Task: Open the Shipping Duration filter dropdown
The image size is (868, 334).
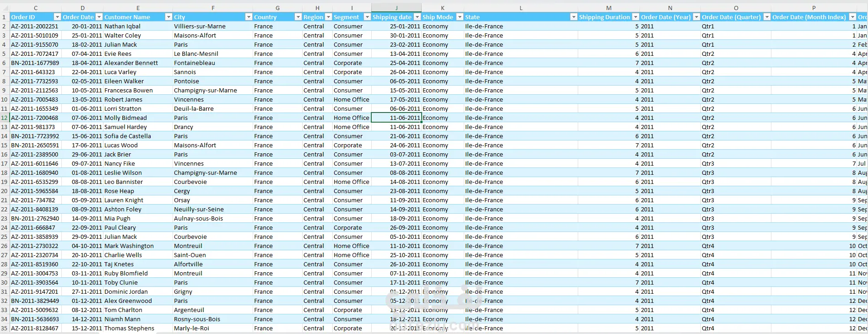Action: [635, 17]
